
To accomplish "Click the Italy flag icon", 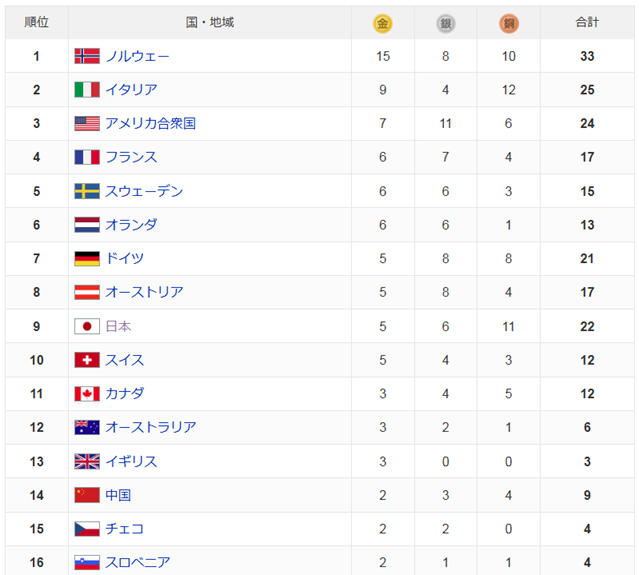I will tap(87, 90).
